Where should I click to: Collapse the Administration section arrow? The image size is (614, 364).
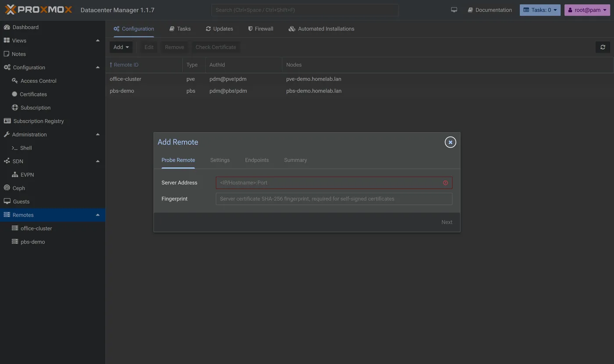pyautogui.click(x=98, y=134)
